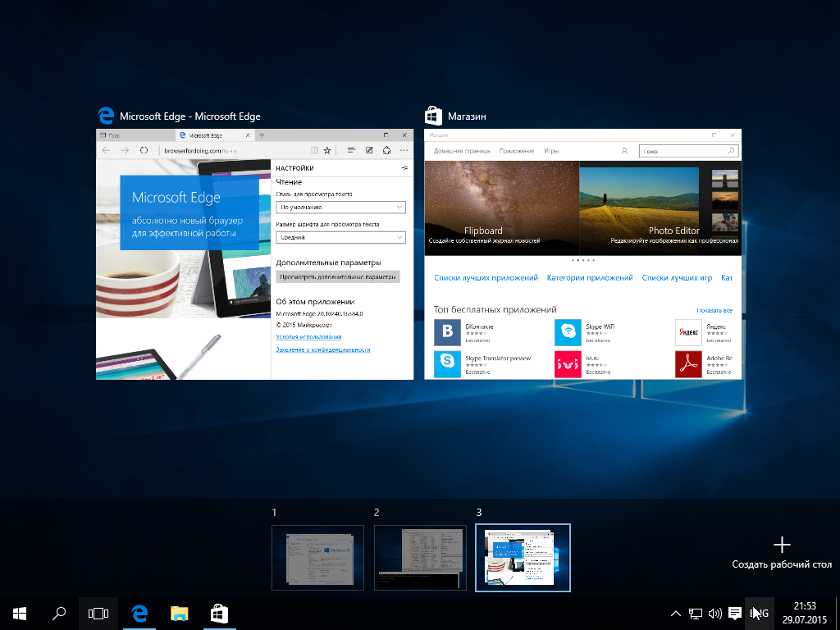Screen dimensions: 840x630
Task: Open the Skype WiFi app icon
Action: [568, 333]
